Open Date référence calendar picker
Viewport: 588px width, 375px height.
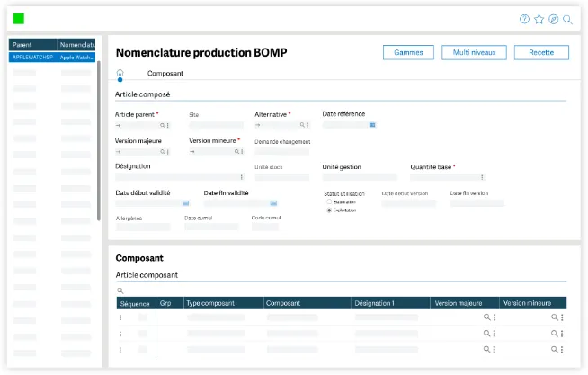pyautogui.click(x=372, y=124)
